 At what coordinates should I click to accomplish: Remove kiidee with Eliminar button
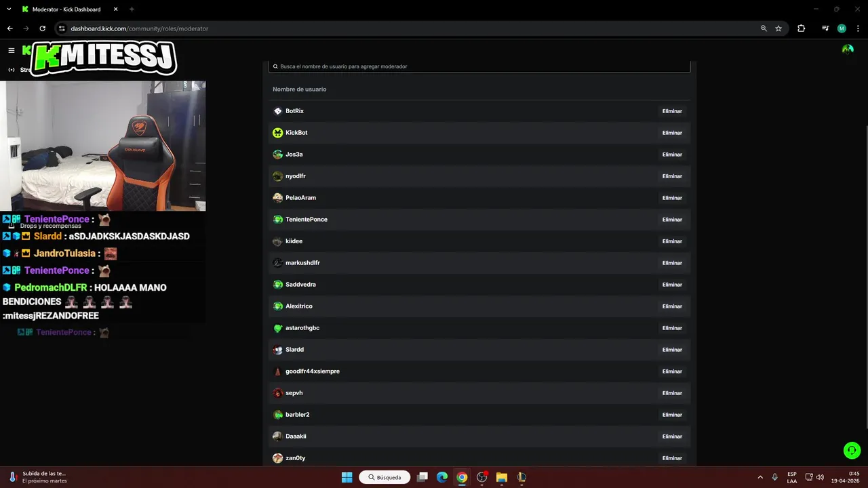coord(672,241)
